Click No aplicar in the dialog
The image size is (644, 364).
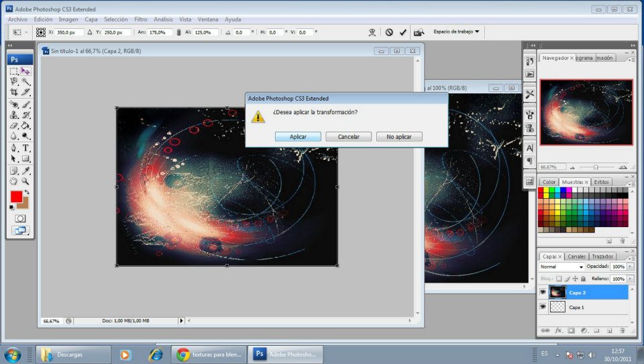[398, 136]
